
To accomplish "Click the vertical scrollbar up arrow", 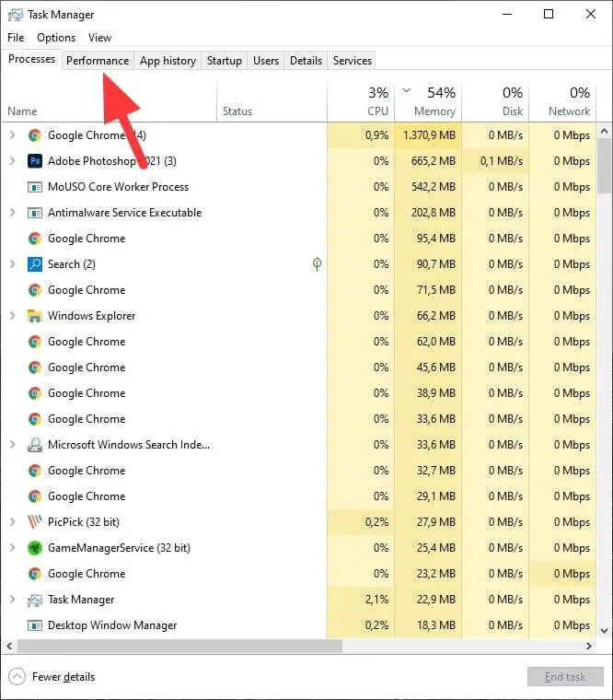I will [x=604, y=131].
